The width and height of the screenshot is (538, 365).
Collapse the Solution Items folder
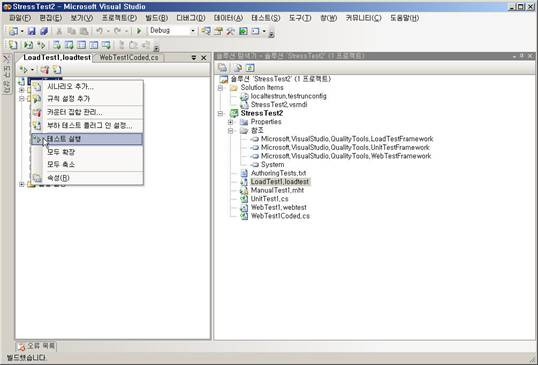[x=221, y=88]
